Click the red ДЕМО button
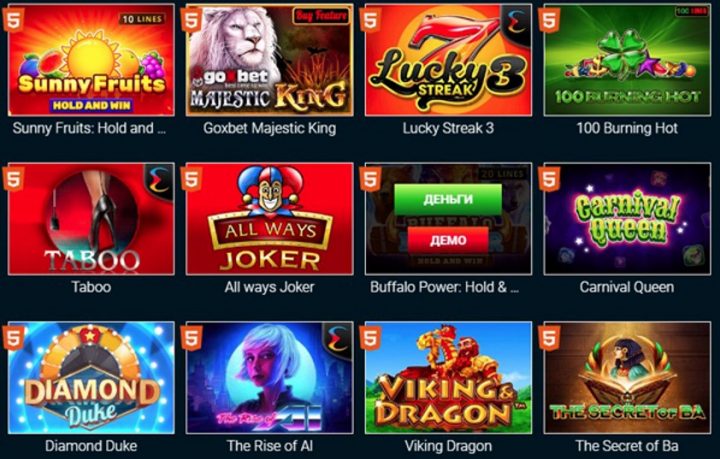Image resolution: width=720 pixels, height=459 pixels. (x=448, y=240)
